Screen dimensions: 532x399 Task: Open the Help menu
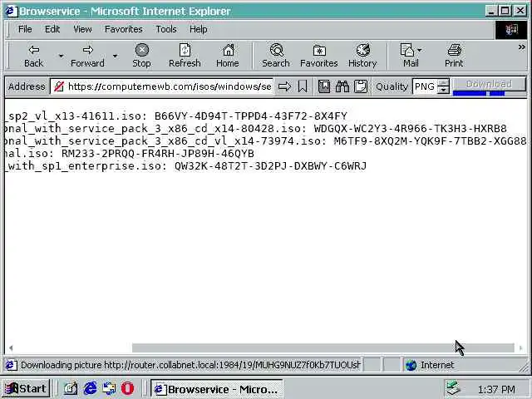tap(198, 30)
